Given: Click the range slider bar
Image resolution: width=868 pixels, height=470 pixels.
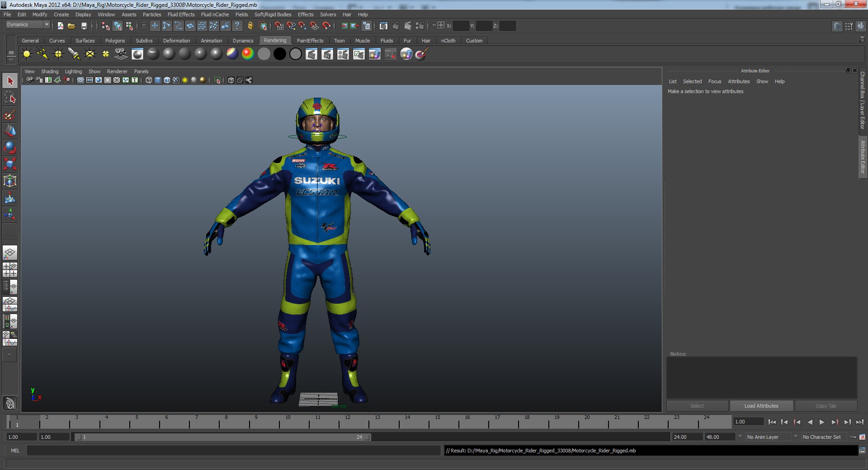Looking at the screenshot, I should [x=223, y=437].
